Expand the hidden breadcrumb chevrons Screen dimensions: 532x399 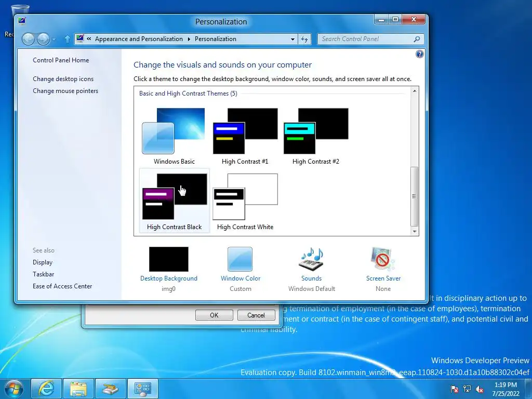(x=89, y=38)
